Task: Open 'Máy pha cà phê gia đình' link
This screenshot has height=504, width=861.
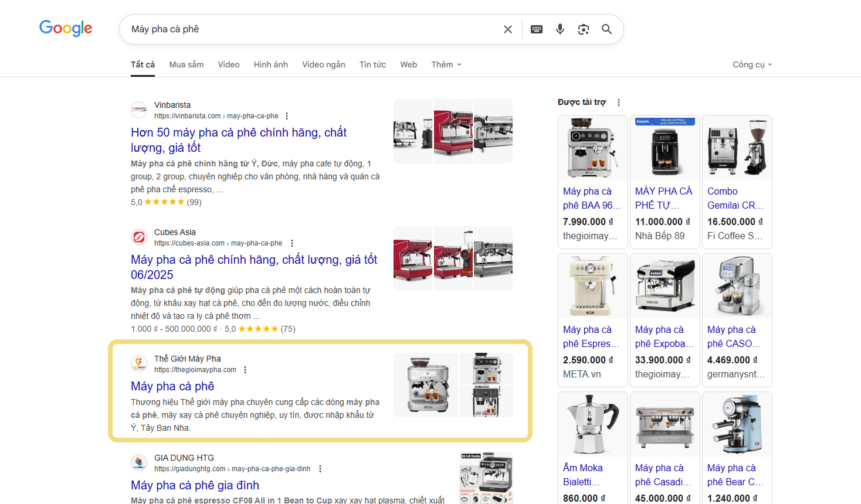Action: [x=195, y=485]
